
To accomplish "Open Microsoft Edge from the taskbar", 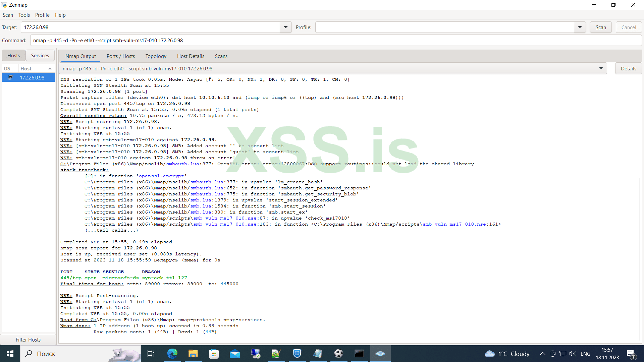I will point(172,354).
